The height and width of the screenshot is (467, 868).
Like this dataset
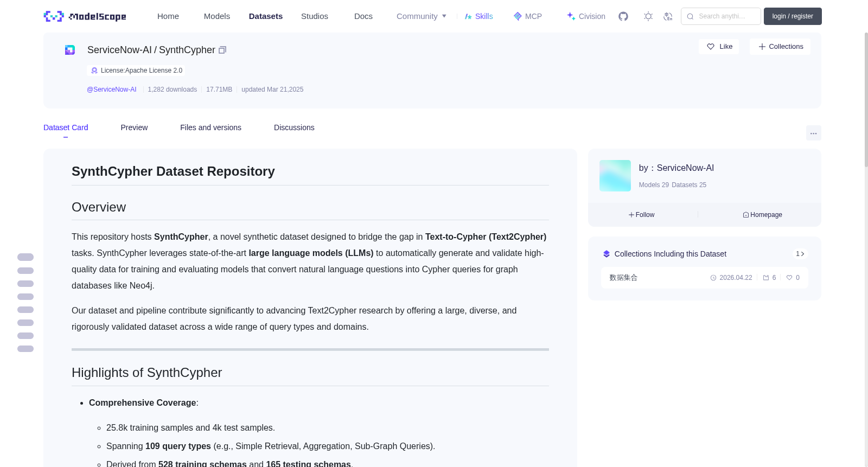click(719, 47)
